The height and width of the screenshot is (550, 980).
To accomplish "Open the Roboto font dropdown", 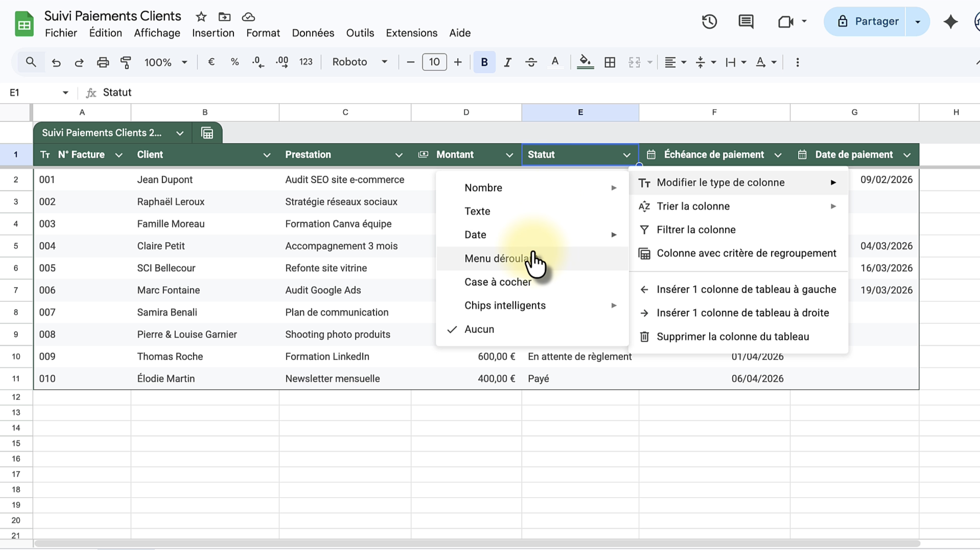I will coord(360,62).
